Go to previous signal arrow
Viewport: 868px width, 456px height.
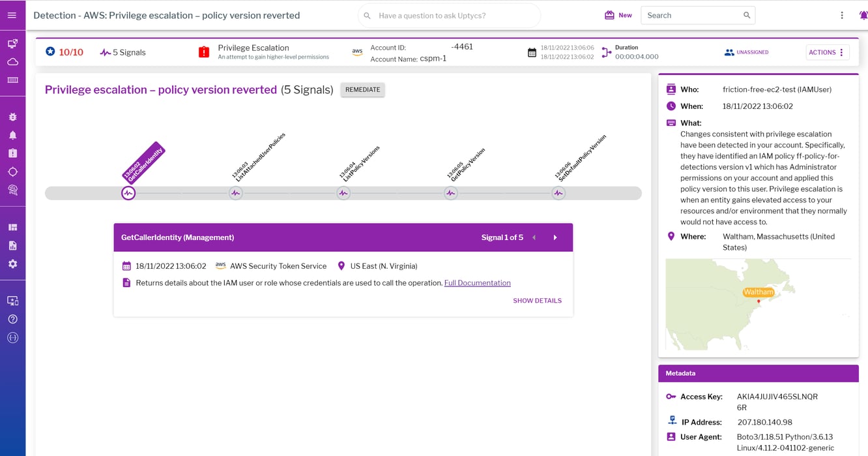tap(534, 237)
